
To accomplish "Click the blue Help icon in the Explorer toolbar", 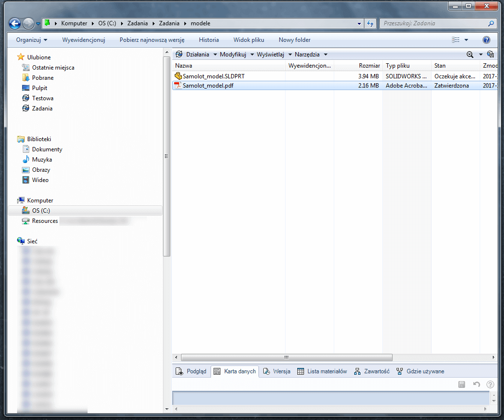I will pyautogui.click(x=486, y=39).
